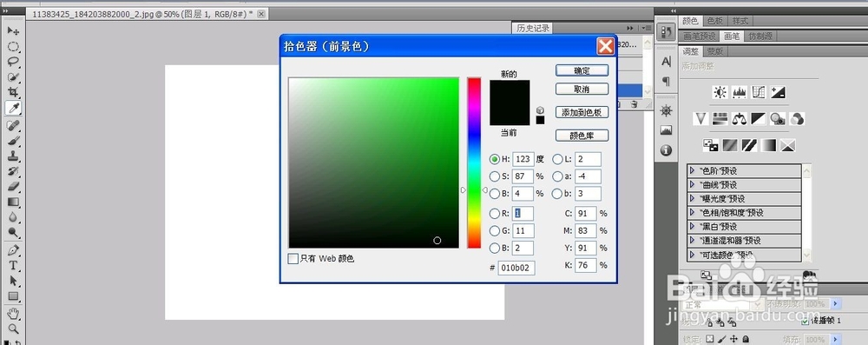Switch to the 样式 tab

(x=740, y=21)
